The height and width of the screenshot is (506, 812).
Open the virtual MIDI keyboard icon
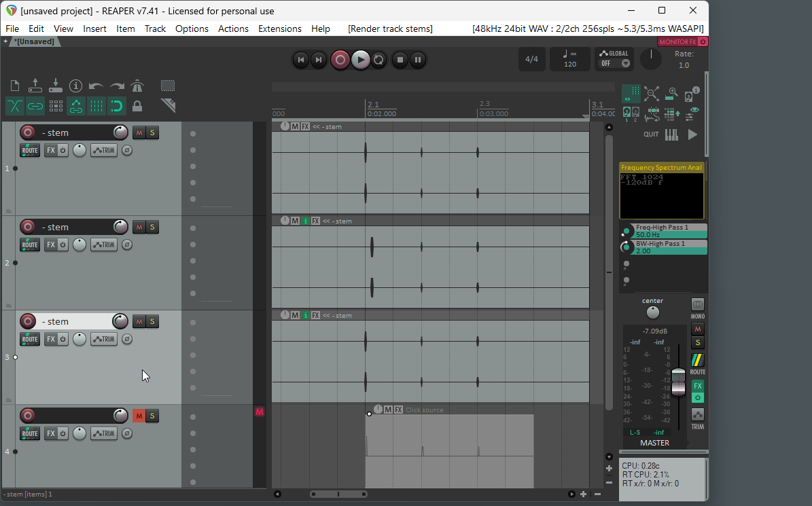pyautogui.click(x=671, y=134)
